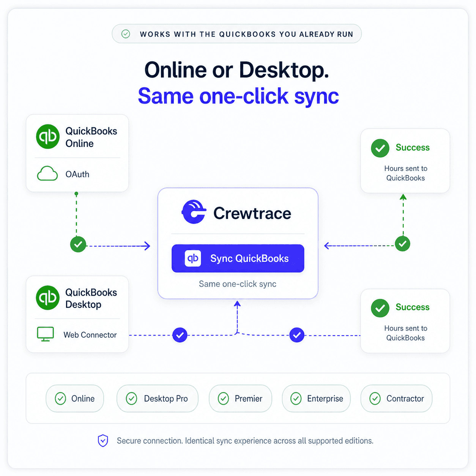The image size is (476, 476).
Task: Click the QuickBooks Desktop logo icon
Action: coord(48,298)
